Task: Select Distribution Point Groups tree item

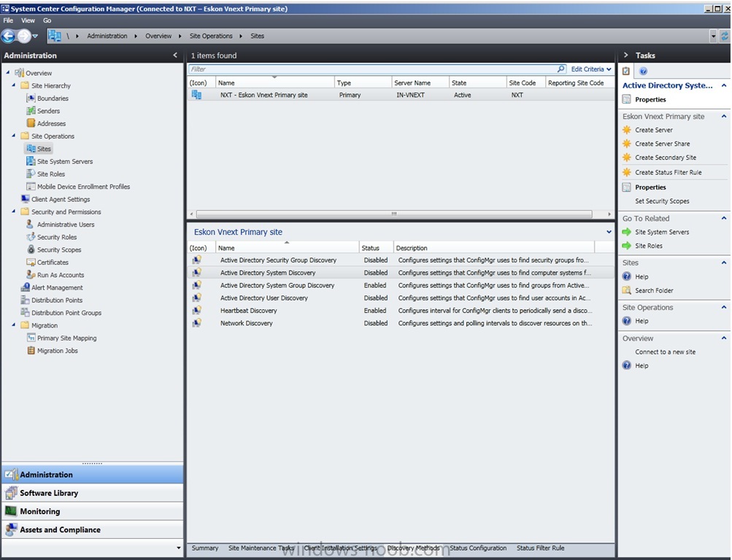Action: [x=66, y=312]
